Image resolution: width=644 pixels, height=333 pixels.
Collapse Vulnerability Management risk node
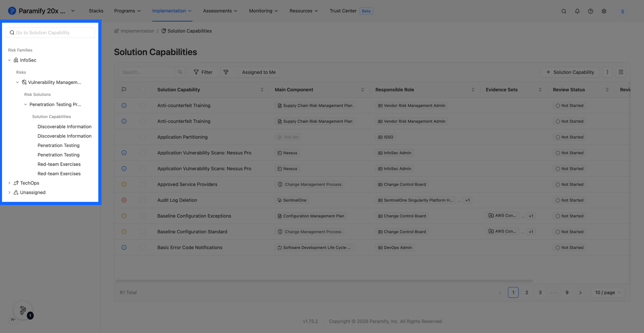tap(17, 82)
